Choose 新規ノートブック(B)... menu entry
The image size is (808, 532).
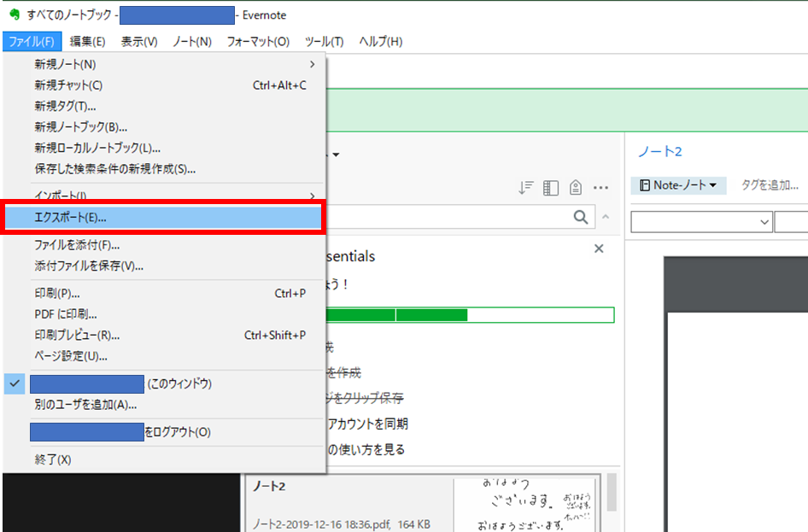[x=164, y=127]
